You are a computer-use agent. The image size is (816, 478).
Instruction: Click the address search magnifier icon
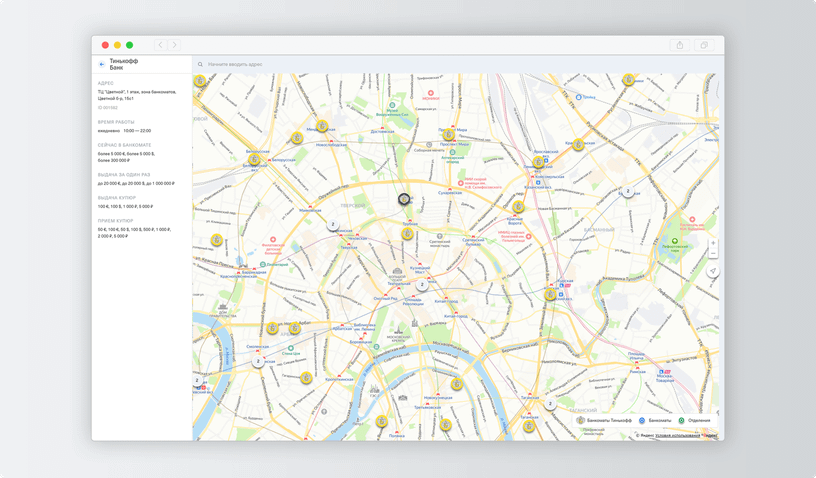point(200,64)
